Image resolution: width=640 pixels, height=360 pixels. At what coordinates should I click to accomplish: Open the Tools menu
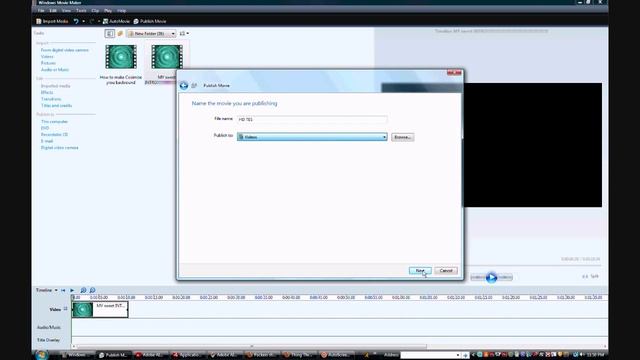click(x=81, y=11)
